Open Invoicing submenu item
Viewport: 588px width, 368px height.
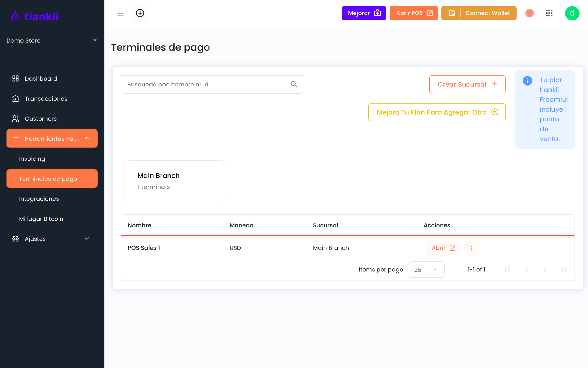pyautogui.click(x=52, y=159)
